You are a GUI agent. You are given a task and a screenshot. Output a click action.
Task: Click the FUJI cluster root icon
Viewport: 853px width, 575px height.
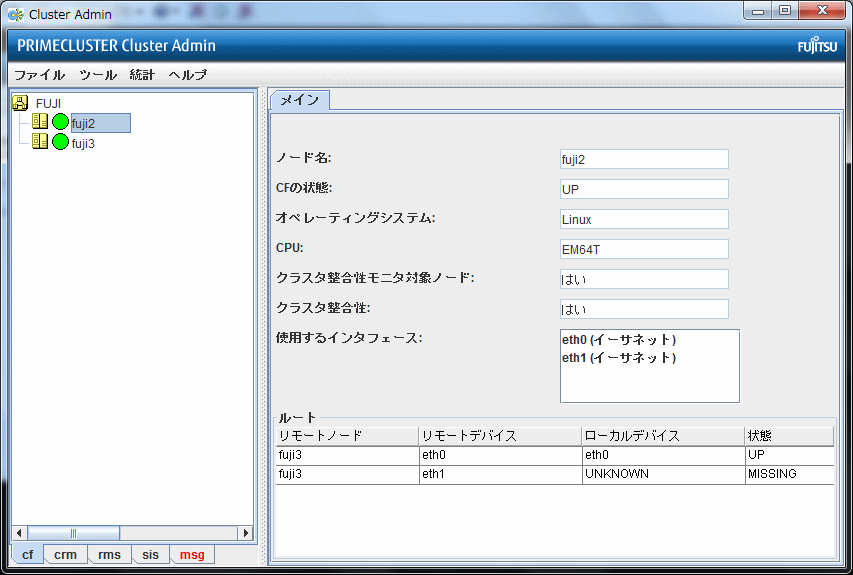(20, 103)
